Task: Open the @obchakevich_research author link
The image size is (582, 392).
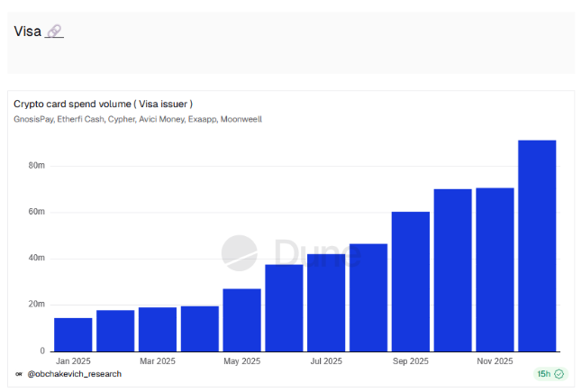Action: [74, 374]
